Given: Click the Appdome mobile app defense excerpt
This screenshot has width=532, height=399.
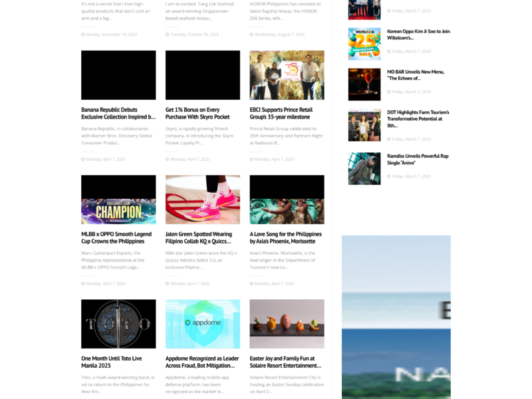Looking at the screenshot, I should click(198, 384).
